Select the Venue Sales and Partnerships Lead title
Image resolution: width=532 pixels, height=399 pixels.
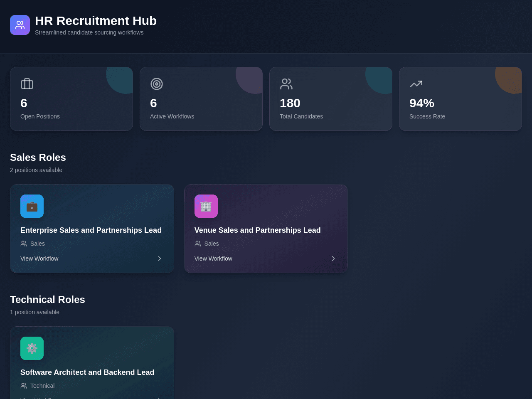point(258,230)
